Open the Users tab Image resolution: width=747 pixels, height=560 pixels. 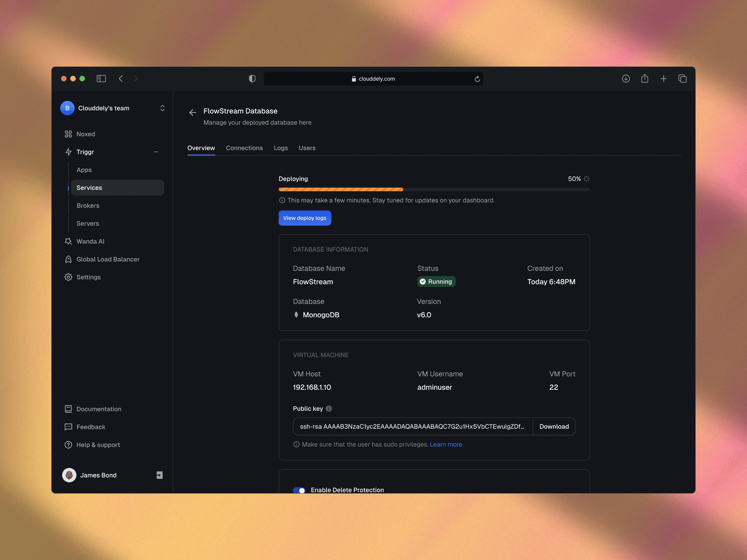[307, 148]
